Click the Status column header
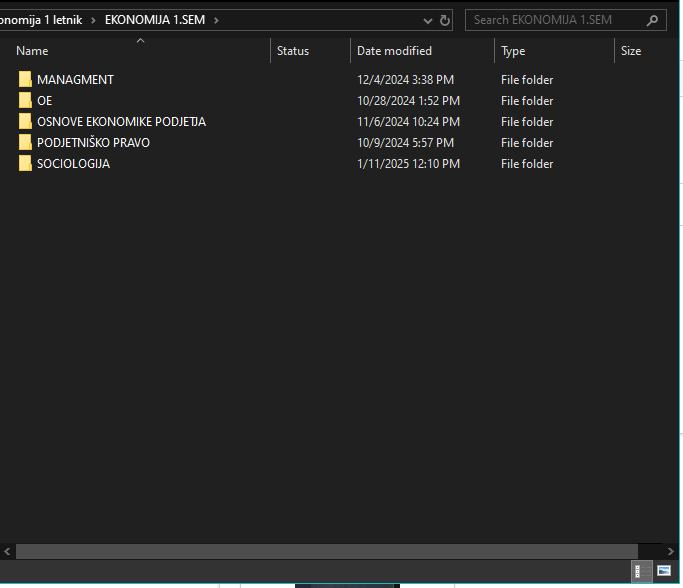The image size is (683, 588). point(293,51)
